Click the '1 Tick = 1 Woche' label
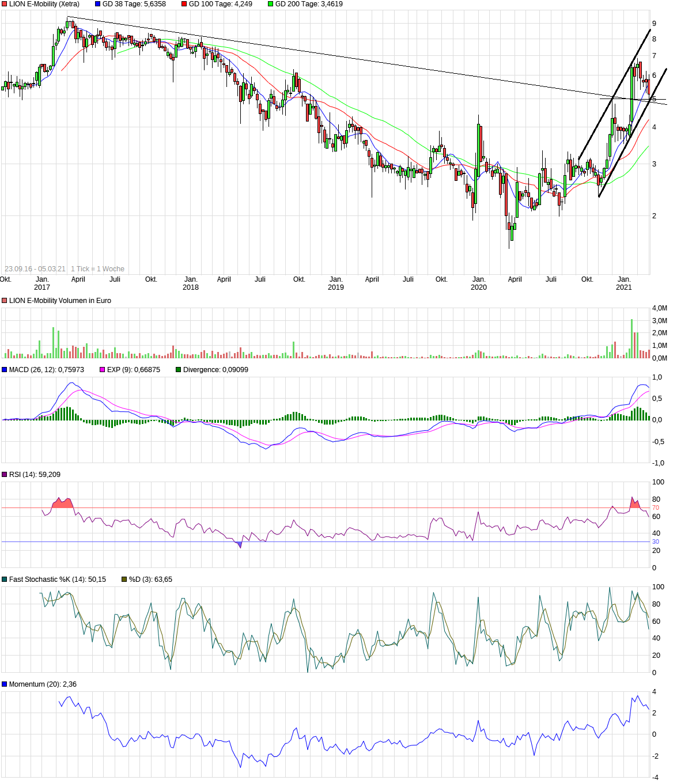Viewport: 677px width, 784px height. (x=97, y=269)
